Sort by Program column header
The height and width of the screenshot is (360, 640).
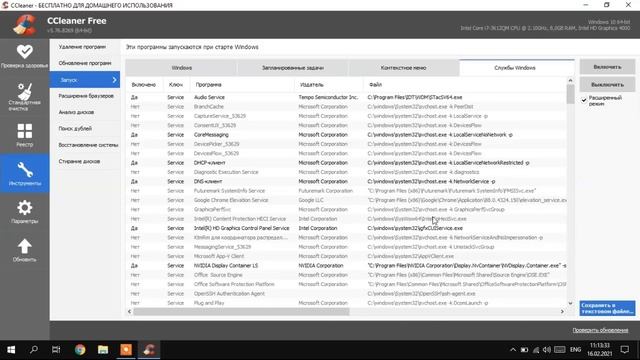242,84
